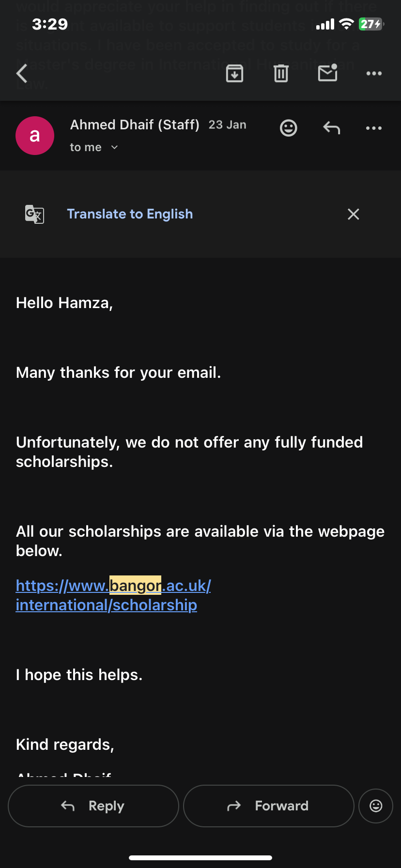This screenshot has height=868, width=401.
Task: Tap the home indicator bar
Action: (x=200, y=857)
